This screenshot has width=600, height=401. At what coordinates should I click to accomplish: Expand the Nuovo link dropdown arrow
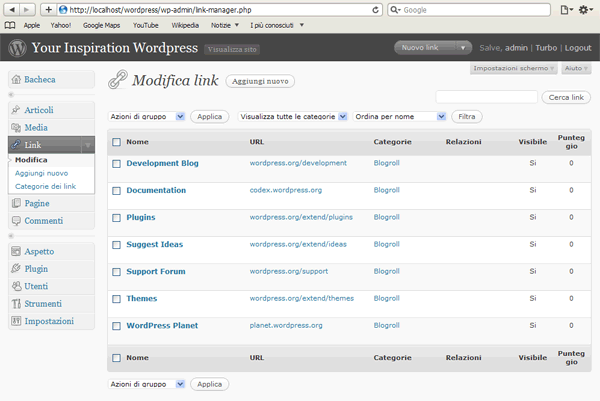tap(463, 48)
